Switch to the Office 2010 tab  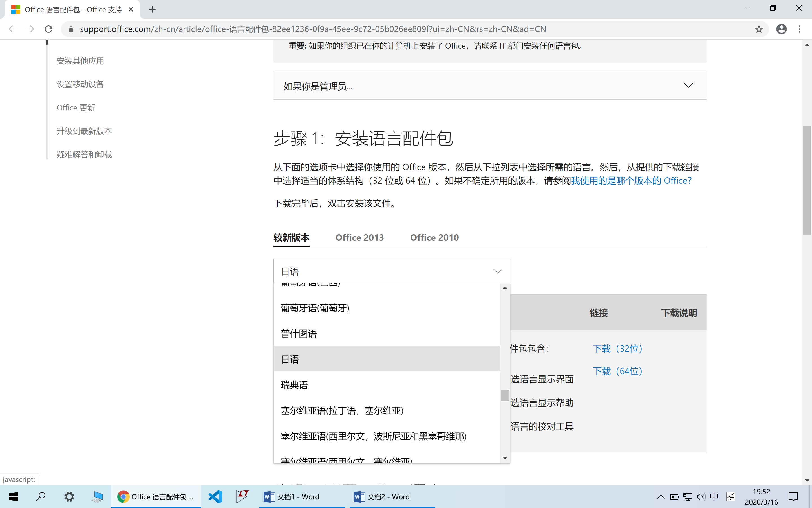tap(434, 238)
